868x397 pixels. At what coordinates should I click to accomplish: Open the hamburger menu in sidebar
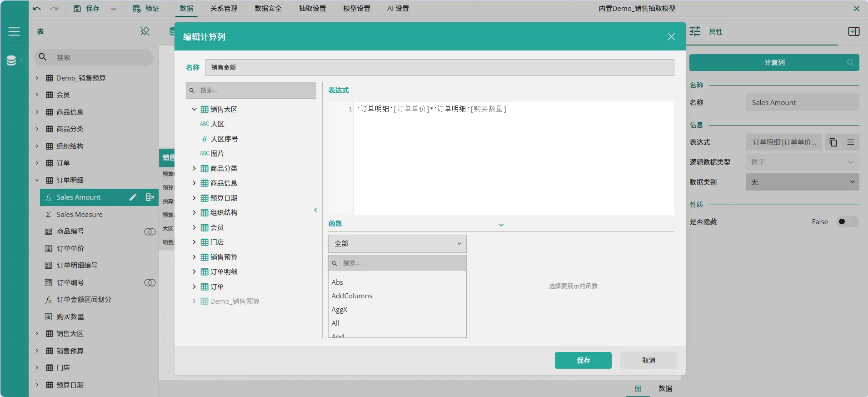click(x=14, y=31)
